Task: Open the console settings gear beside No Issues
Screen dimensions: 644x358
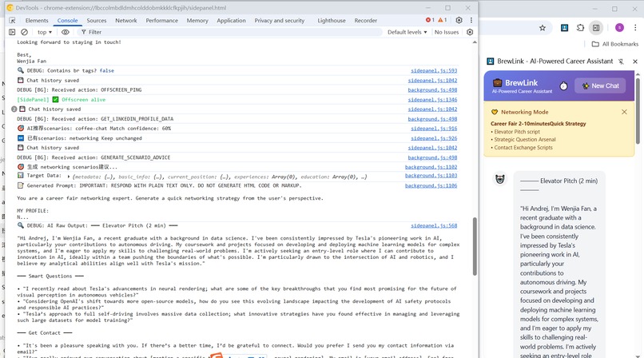Action: (470, 32)
